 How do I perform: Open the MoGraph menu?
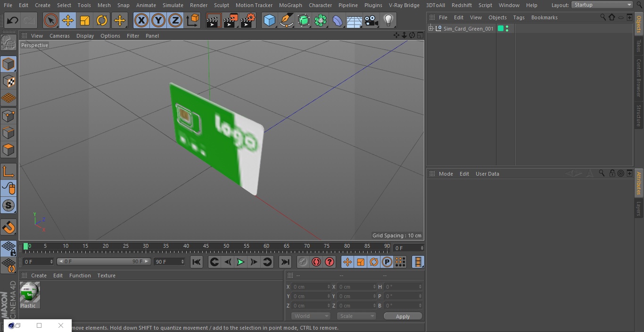click(x=290, y=5)
